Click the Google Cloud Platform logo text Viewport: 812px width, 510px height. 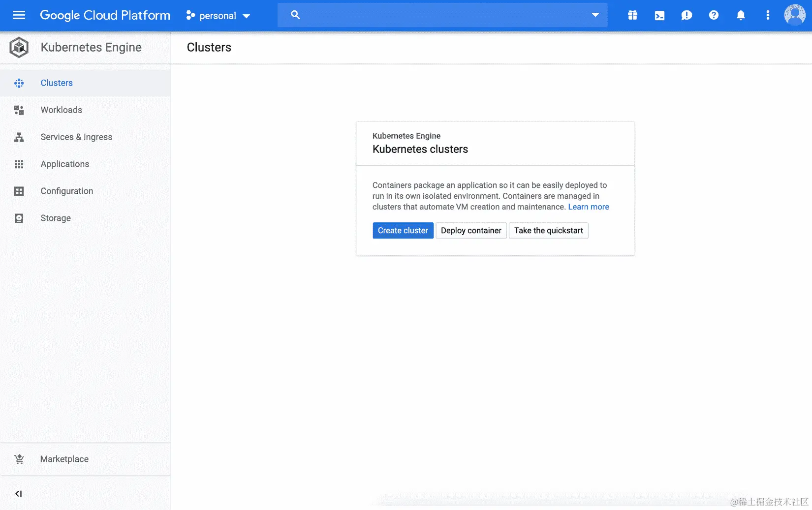[x=105, y=15]
